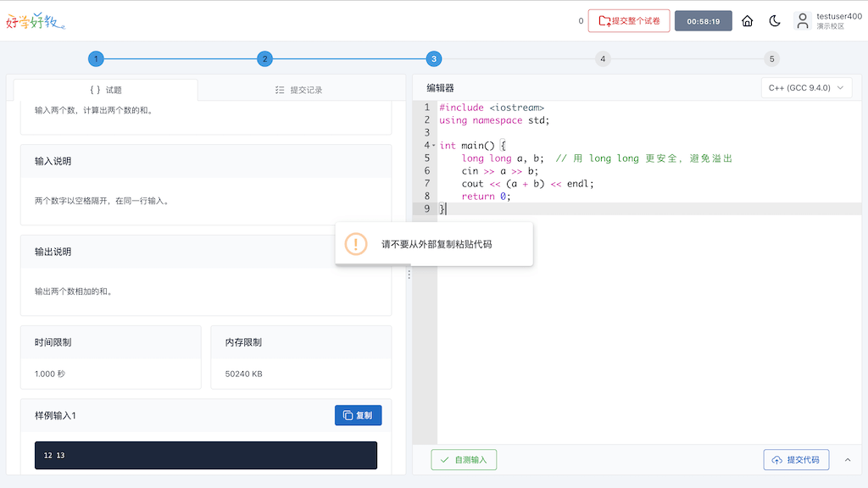Click the warning icon in the paste alert
The width and height of the screenshot is (868, 488).
[x=355, y=244]
